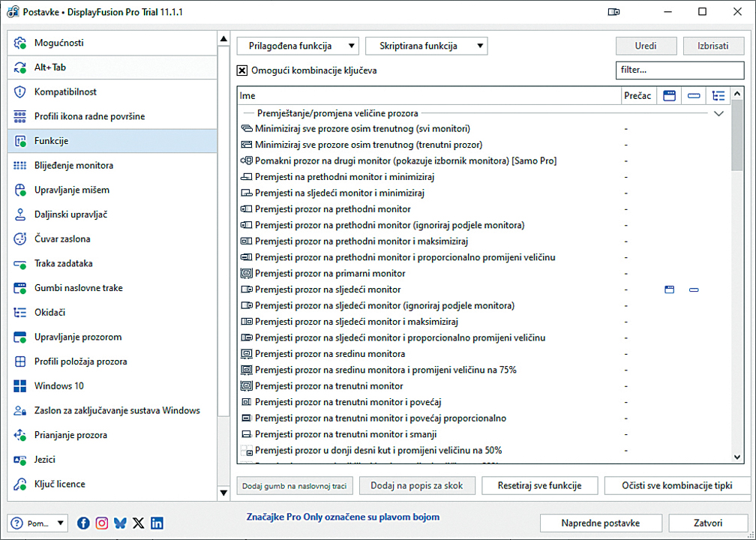This screenshot has height=540, width=756.
Task: Select 'Pomakni prozor na drugi monitor' Pro row
Action: pyautogui.click(x=484, y=160)
